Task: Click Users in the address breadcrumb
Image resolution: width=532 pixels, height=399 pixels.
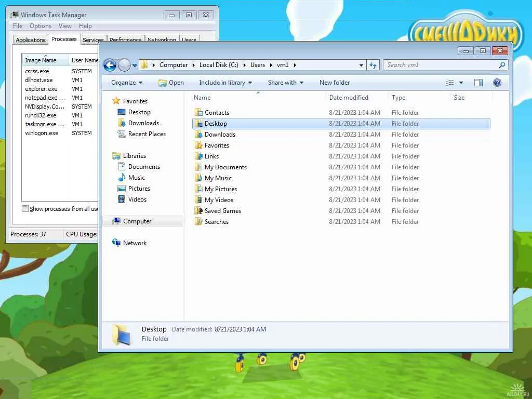Action: [x=258, y=65]
